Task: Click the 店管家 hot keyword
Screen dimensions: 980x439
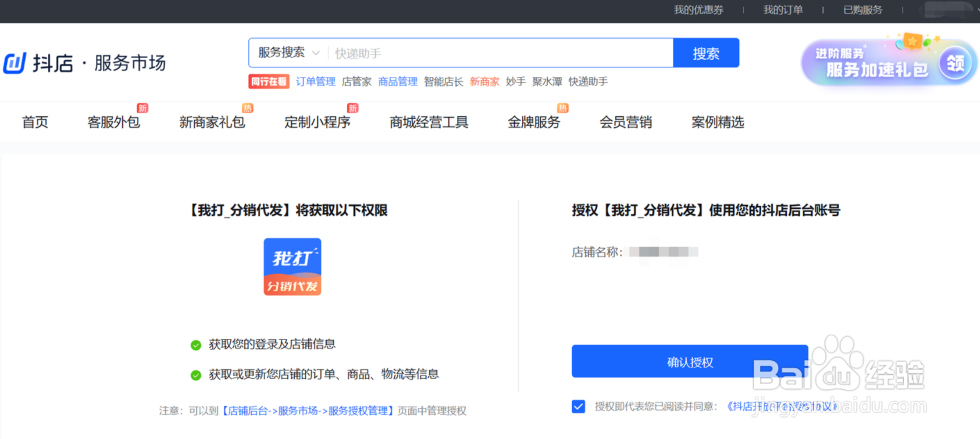Action: (357, 82)
